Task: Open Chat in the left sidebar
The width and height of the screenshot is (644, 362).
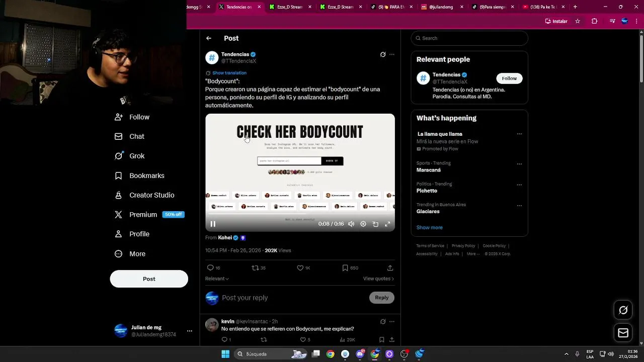Action: click(130, 136)
